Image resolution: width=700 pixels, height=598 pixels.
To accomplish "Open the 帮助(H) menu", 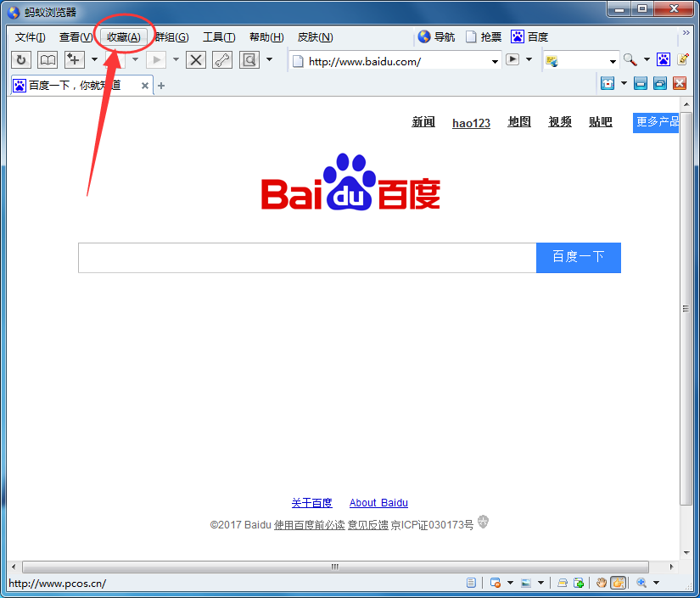I will (266, 37).
